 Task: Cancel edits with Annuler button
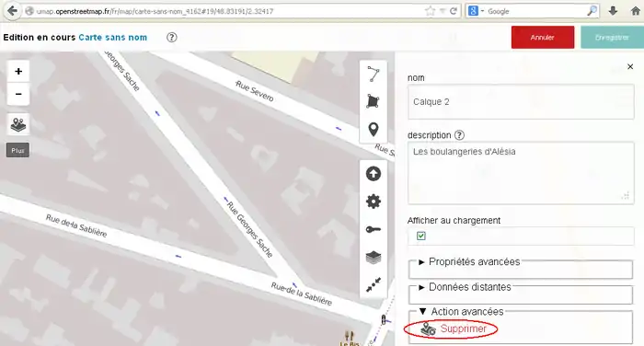[x=543, y=38]
